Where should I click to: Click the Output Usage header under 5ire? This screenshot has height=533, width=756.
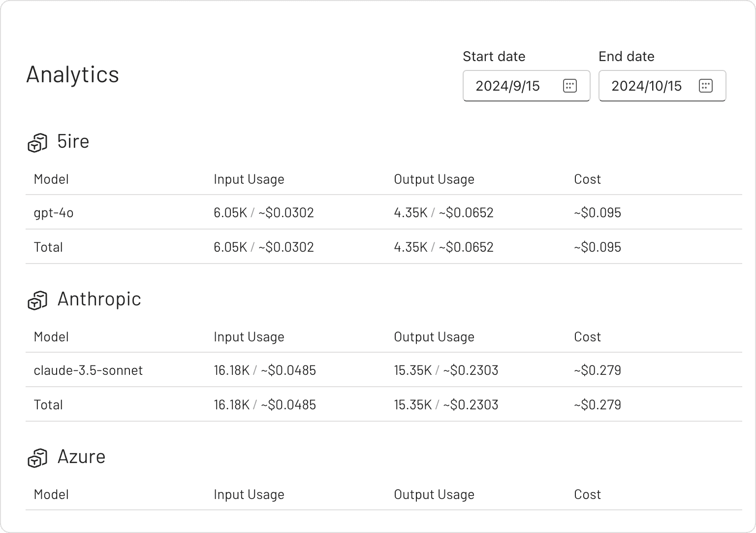[434, 179]
